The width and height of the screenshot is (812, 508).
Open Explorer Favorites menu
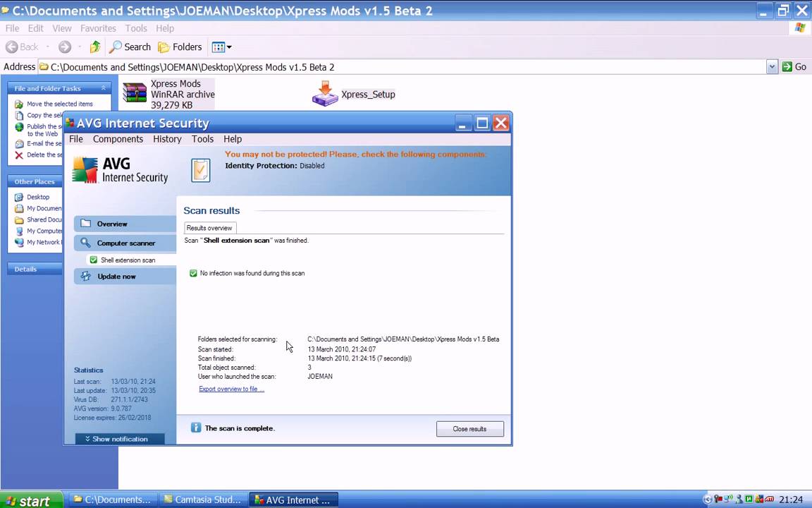pyautogui.click(x=98, y=28)
